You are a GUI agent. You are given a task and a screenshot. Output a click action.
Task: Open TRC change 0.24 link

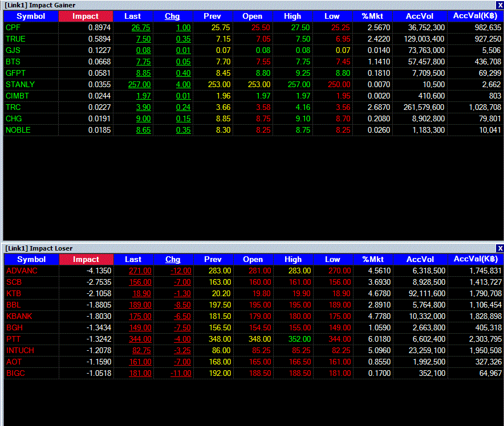tap(183, 108)
